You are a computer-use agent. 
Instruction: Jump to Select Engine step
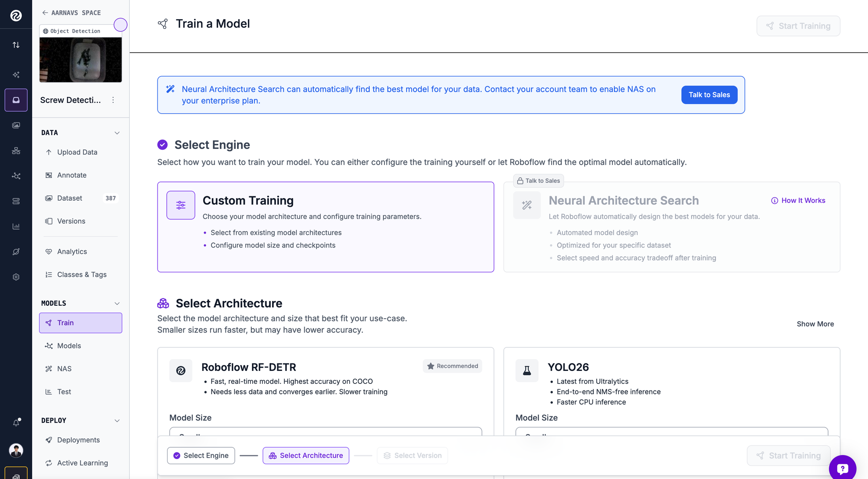coord(201,456)
